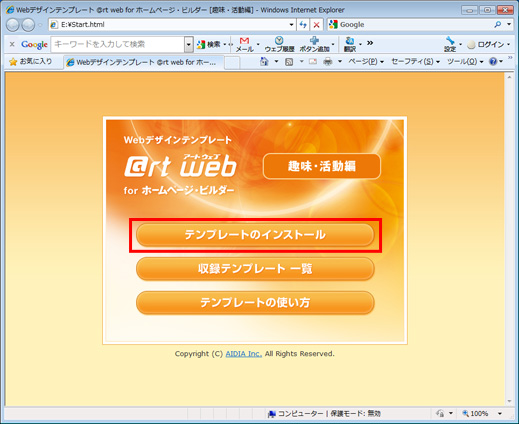Click vertical scrollbar down arrow
This screenshot has width=519, height=424.
[509, 401]
